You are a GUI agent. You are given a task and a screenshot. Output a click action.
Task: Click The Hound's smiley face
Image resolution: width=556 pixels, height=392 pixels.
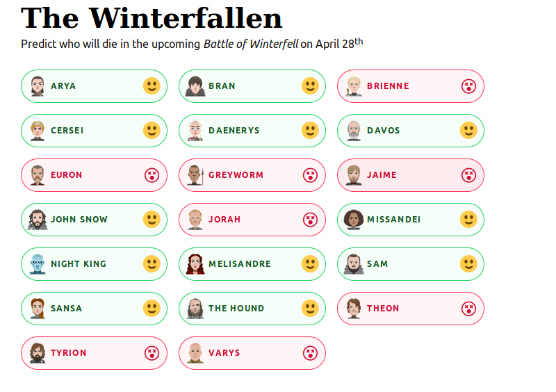pos(310,309)
